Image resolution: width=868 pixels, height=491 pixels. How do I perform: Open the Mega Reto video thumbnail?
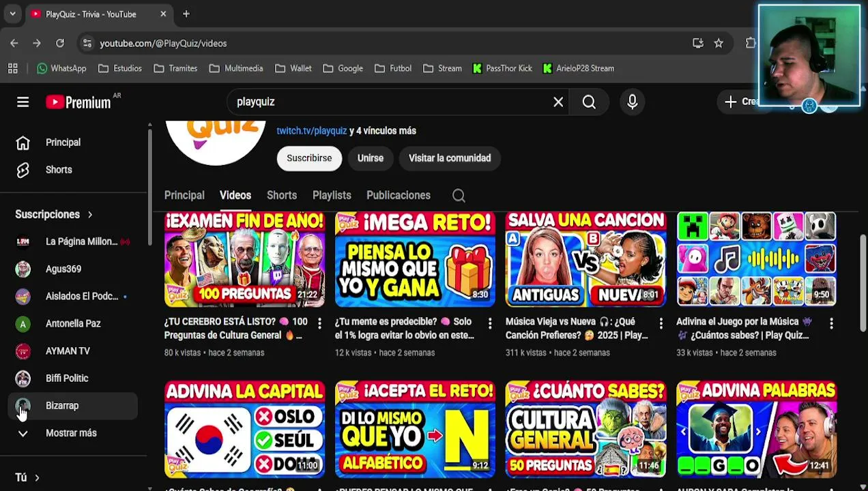coord(415,259)
